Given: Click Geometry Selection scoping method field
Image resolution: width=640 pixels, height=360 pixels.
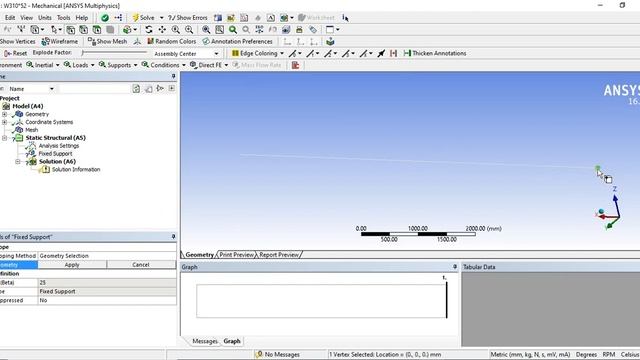Looking at the screenshot, I should tap(107, 256).
